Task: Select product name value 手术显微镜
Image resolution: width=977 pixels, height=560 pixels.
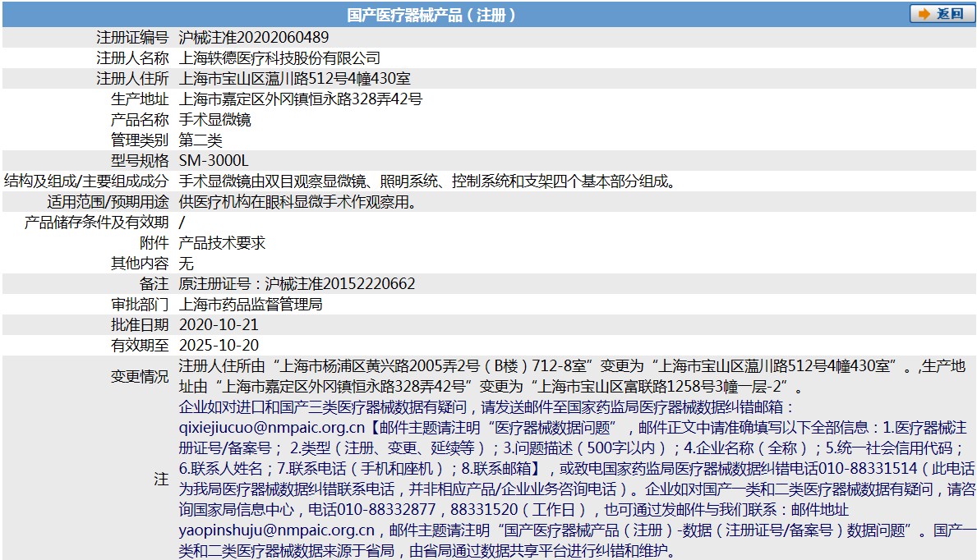Action: [215, 120]
